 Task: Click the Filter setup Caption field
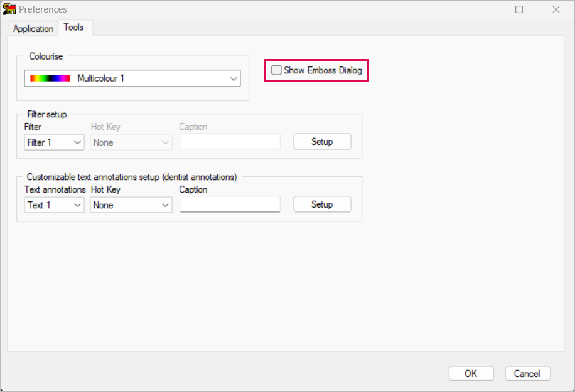[x=230, y=142]
